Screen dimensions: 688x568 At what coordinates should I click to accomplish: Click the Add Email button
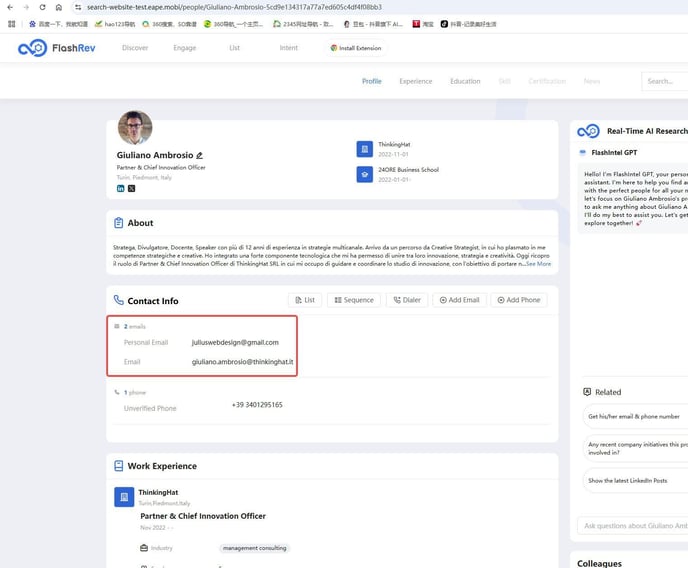[x=460, y=300]
